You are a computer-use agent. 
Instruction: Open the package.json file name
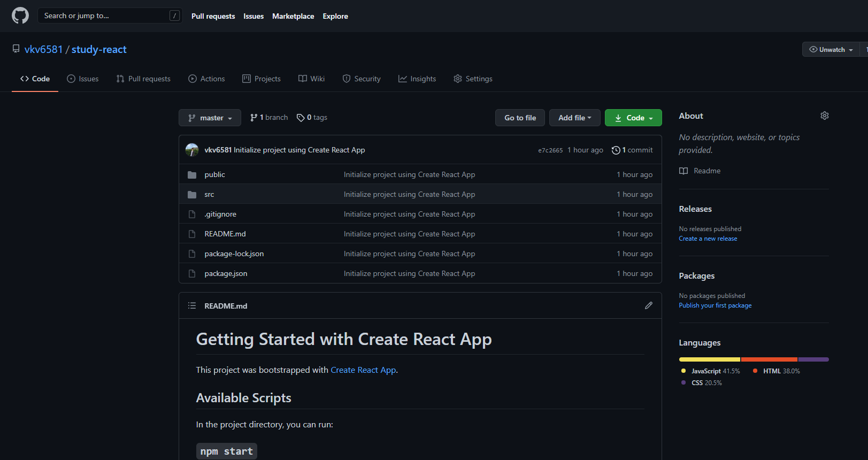(226, 274)
